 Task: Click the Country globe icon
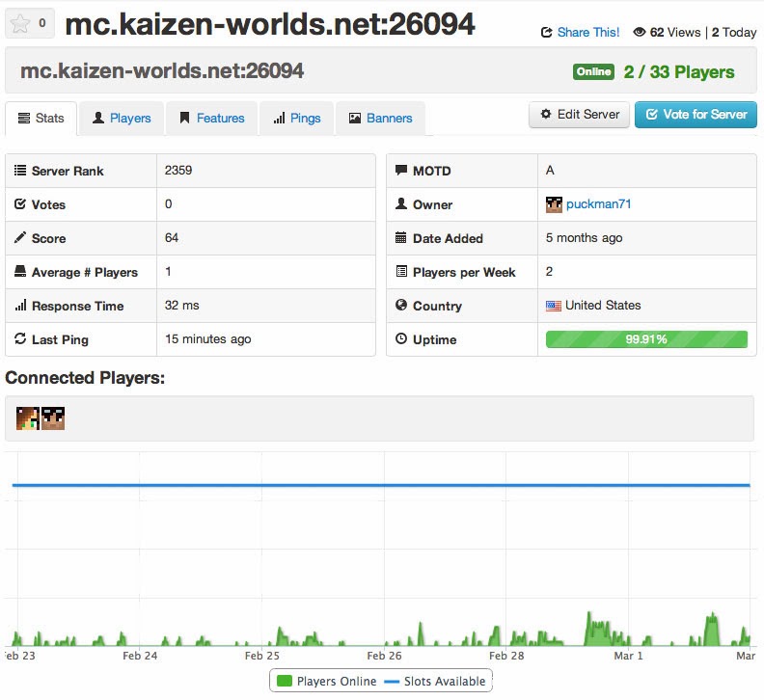click(x=401, y=305)
